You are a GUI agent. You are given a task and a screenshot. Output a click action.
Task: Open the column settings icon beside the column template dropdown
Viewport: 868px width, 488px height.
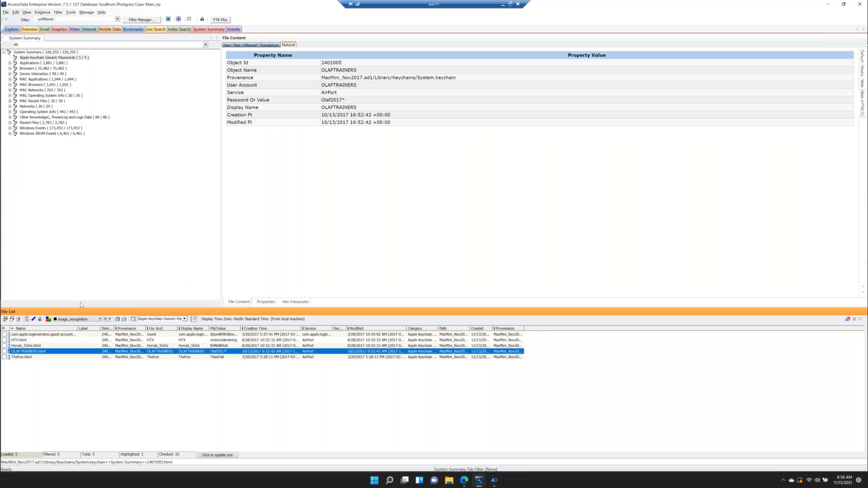(133, 319)
